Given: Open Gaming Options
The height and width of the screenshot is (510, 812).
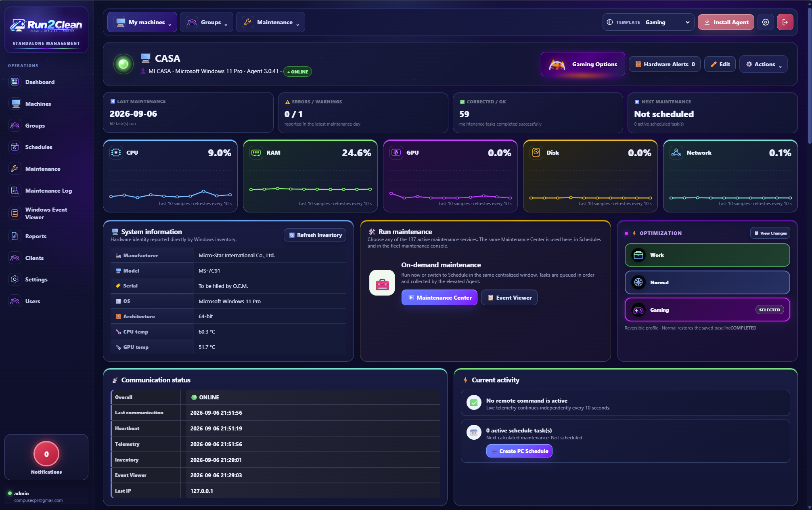Looking at the screenshot, I should (x=583, y=64).
